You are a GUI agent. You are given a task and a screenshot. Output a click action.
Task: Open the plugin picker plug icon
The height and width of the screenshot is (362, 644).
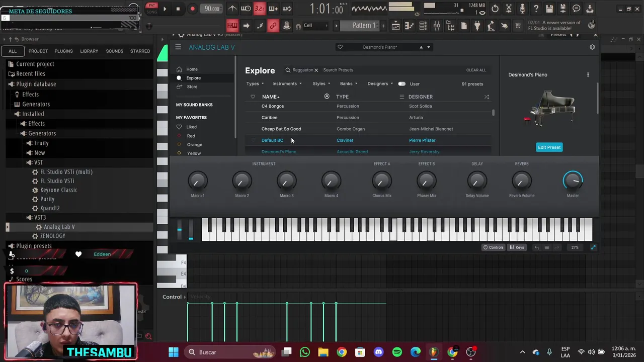477,26
